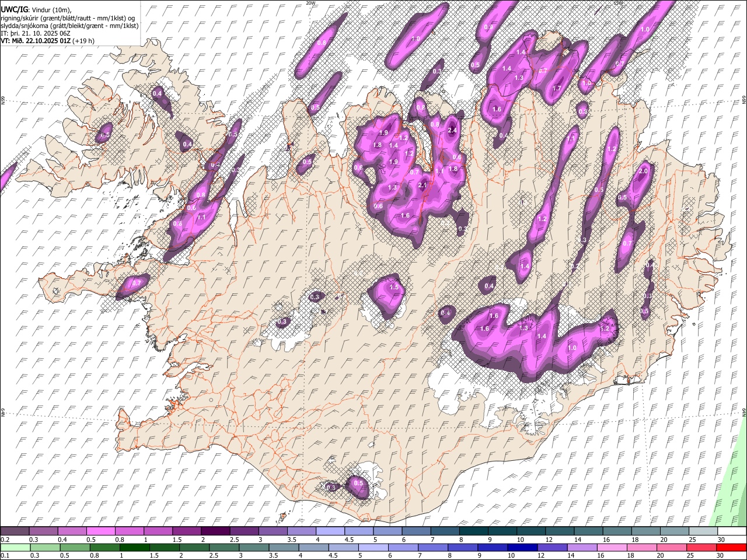747x560 pixels.
Task: Click the light violet 14 swatch in rain legend
Action: pos(582,547)
